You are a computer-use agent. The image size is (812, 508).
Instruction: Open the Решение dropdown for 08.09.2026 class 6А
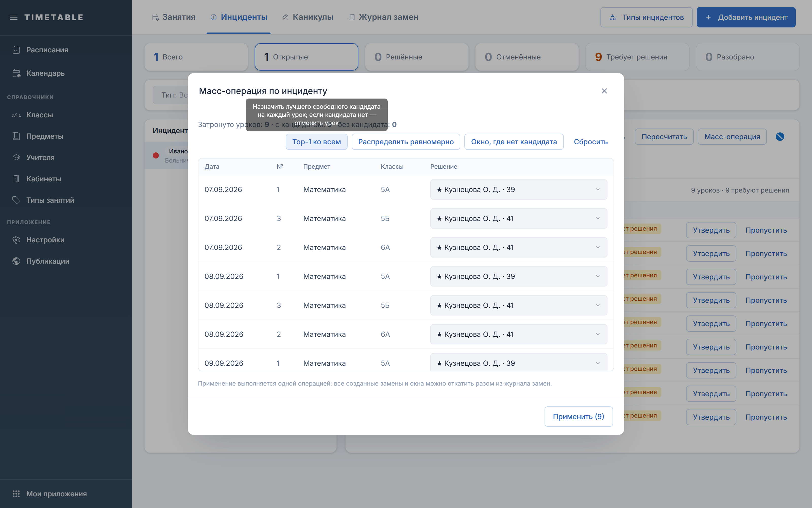pyautogui.click(x=518, y=334)
